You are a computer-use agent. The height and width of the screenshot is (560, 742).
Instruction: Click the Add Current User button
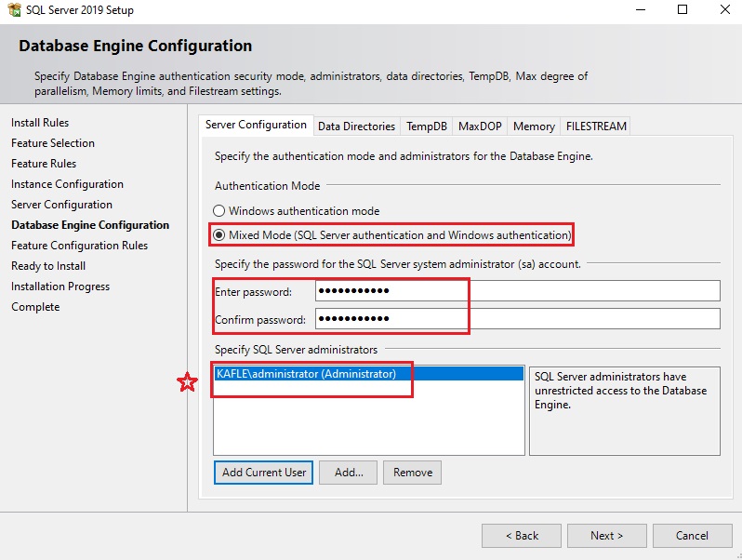263,473
